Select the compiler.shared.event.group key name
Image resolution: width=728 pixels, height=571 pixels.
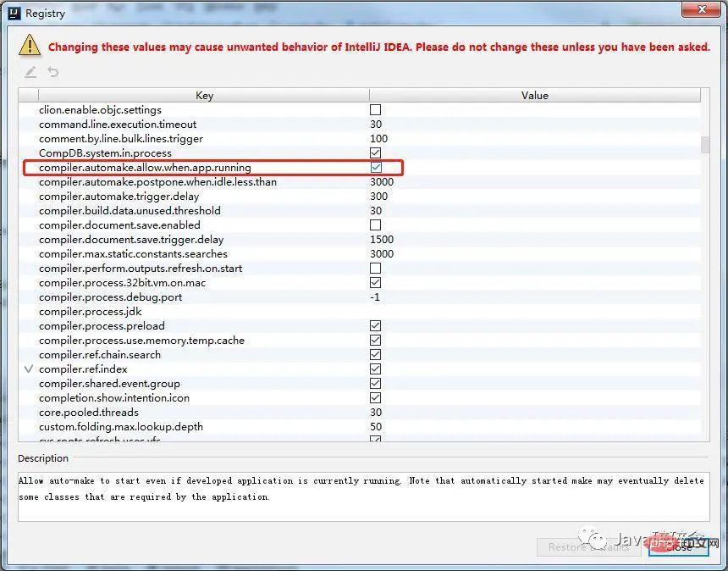(109, 383)
